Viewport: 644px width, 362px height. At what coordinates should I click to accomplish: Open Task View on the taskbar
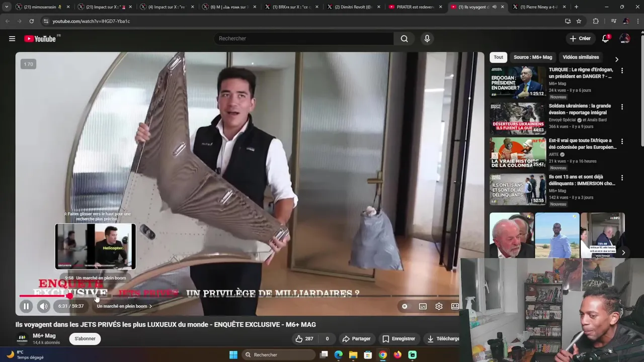tap(324, 355)
